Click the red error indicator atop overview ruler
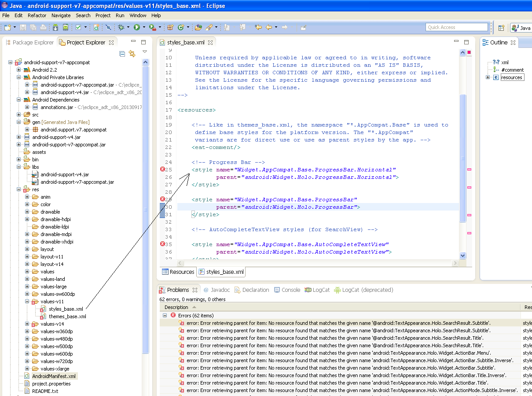 (x=469, y=53)
